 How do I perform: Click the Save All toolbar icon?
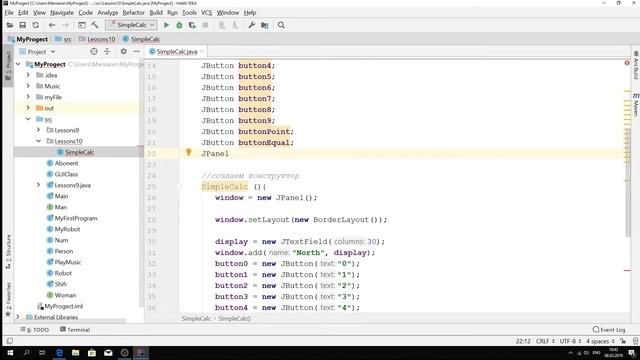pos(23,25)
